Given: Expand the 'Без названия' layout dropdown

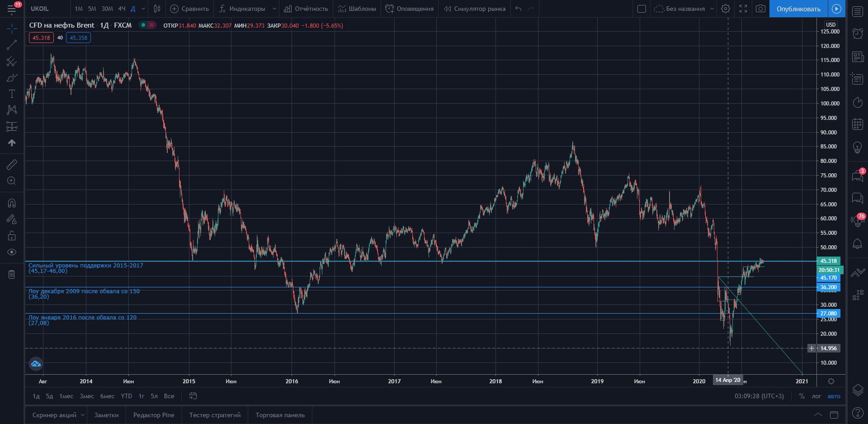Looking at the screenshot, I should (x=712, y=9).
